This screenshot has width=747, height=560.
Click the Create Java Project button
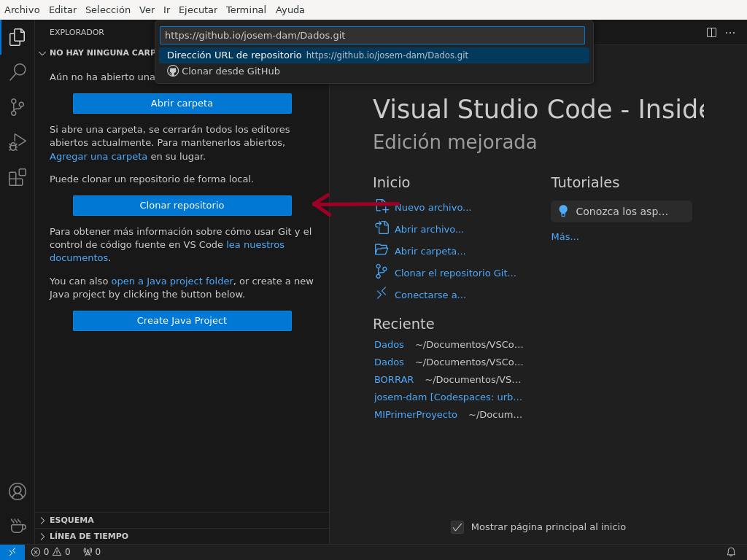click(x=182, y=321)
